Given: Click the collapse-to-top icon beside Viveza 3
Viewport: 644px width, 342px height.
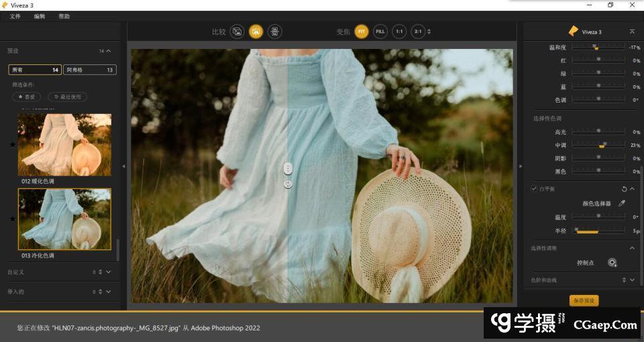Looking at the screenshot, I should [x=631, y=32].
